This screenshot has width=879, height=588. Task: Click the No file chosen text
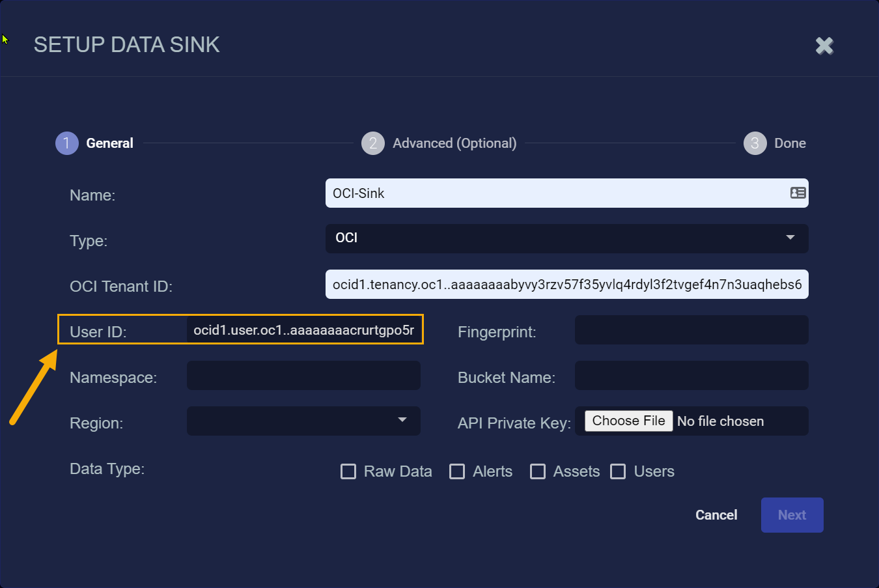click(720, 421)
